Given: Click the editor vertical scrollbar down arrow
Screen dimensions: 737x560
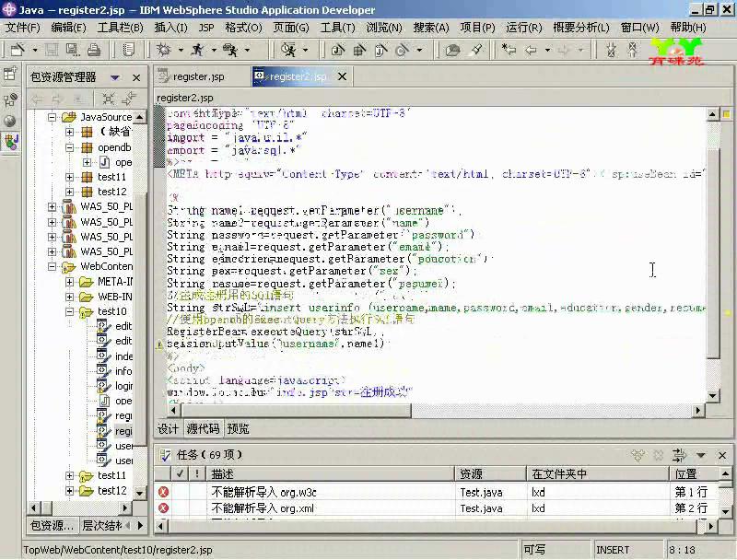Looking at the screenshot, I should [x=712, y=396].
